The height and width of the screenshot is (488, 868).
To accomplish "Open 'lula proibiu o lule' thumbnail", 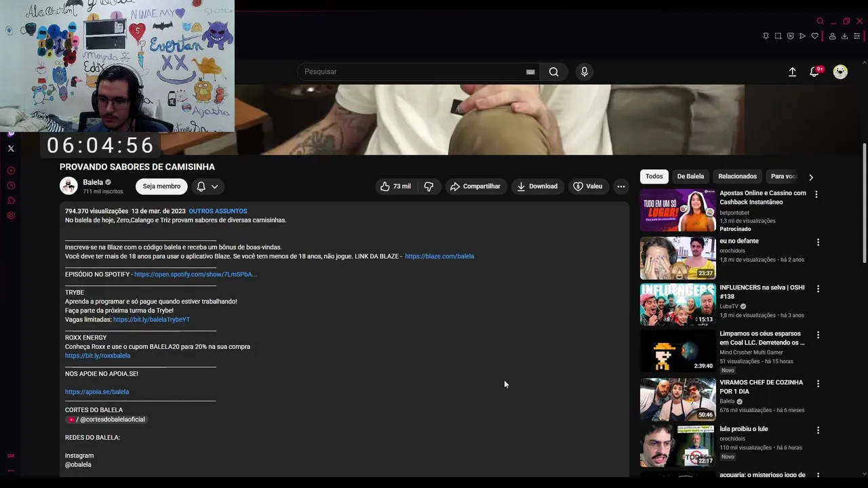I will [x=678, y=447].
